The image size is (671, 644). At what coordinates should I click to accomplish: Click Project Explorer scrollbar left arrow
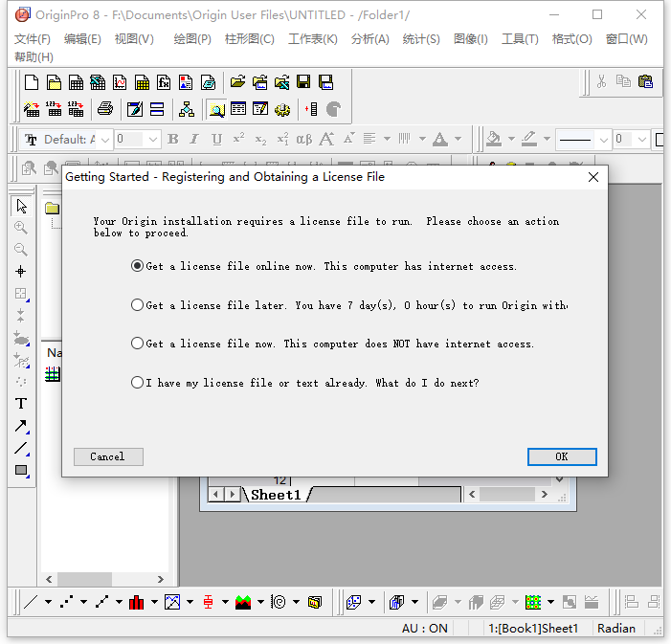(x=49, y=579)
